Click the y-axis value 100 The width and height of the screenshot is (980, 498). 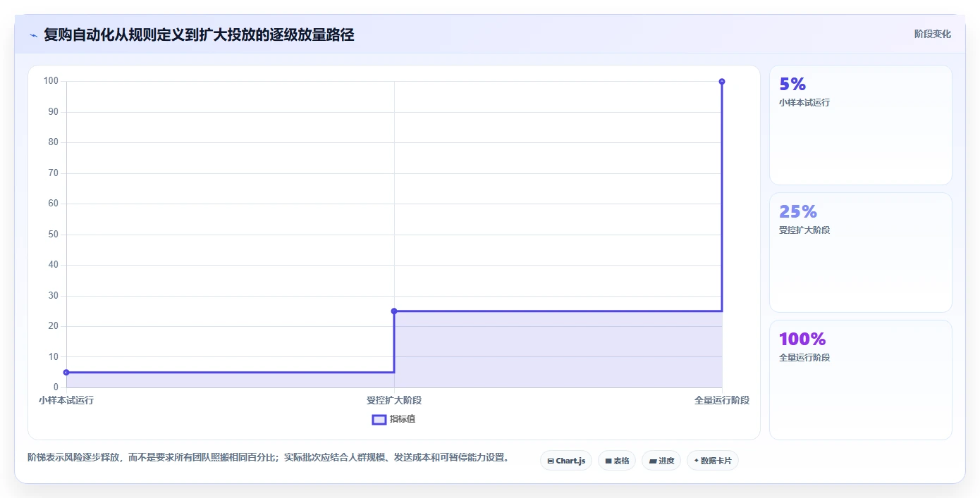[x=51, y=81]
